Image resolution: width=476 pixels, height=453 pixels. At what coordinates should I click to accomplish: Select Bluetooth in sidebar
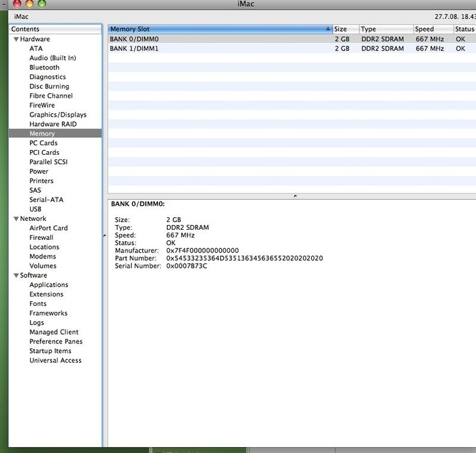coord(44,67)
